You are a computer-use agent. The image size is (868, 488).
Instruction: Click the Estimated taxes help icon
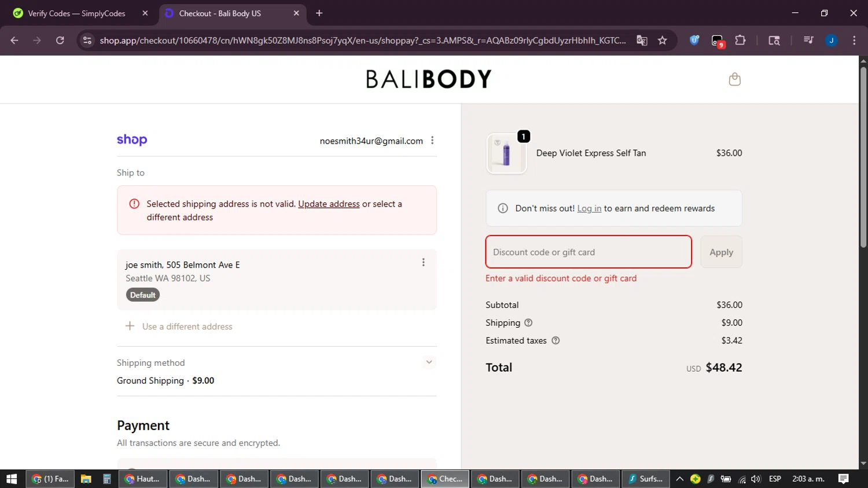tap(556, 340)
